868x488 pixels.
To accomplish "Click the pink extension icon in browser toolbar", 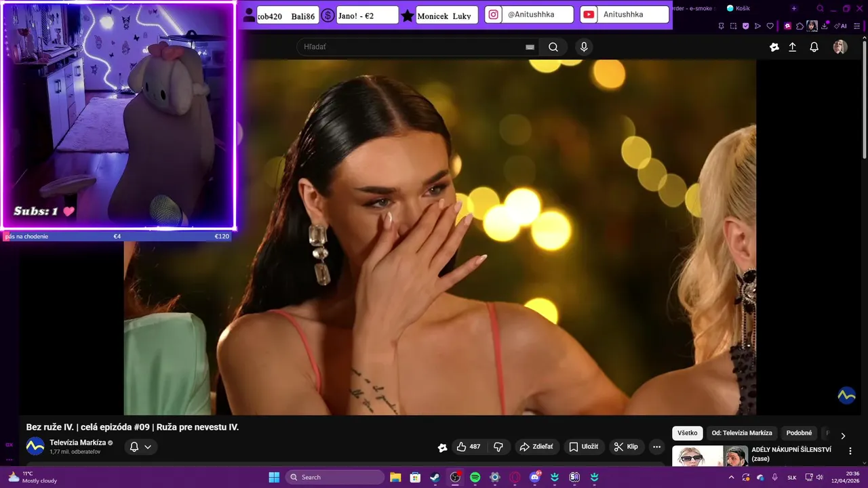I will pos(787,26).
